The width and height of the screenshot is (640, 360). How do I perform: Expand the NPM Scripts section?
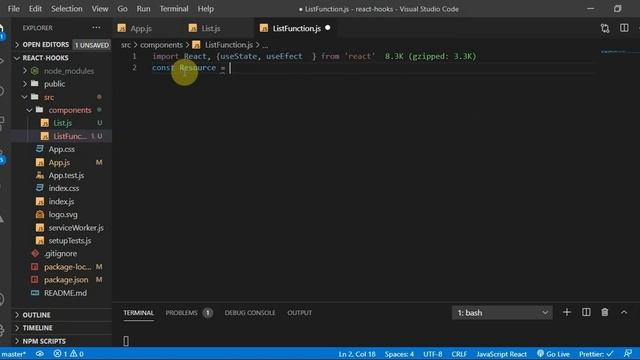(x=44, y=341)
